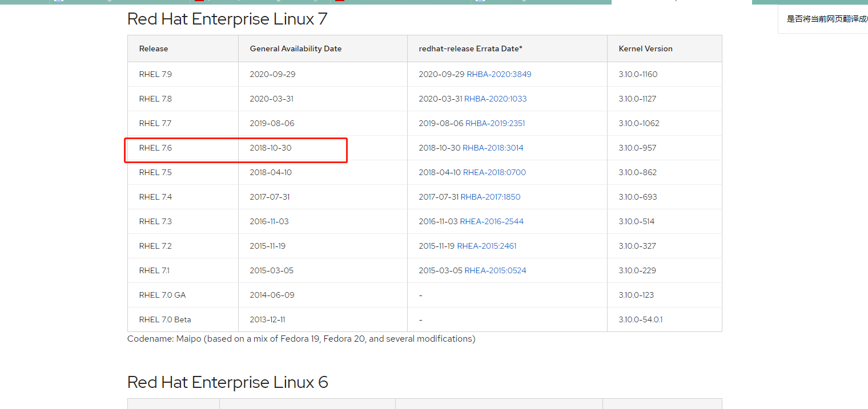Screen dimensions: 868x409
Task: Click RHEL 7.2 General Availability date 2015-11-19
Action: 267,246
